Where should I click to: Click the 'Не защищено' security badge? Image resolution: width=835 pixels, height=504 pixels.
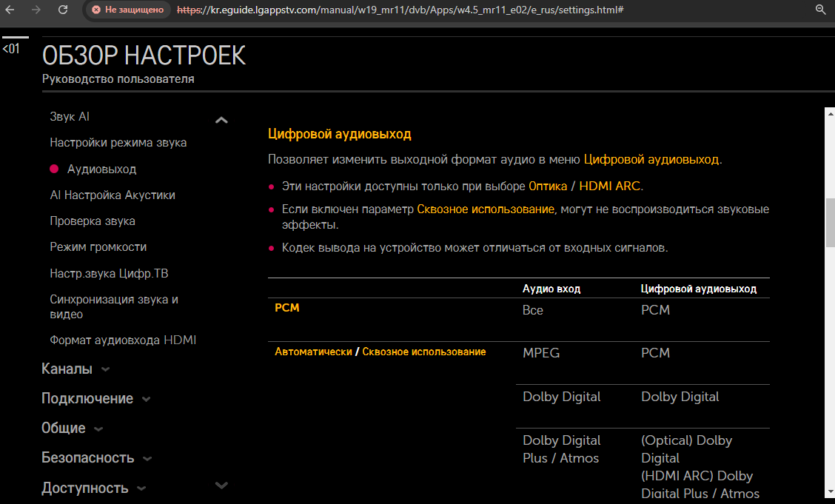point(128,10)
